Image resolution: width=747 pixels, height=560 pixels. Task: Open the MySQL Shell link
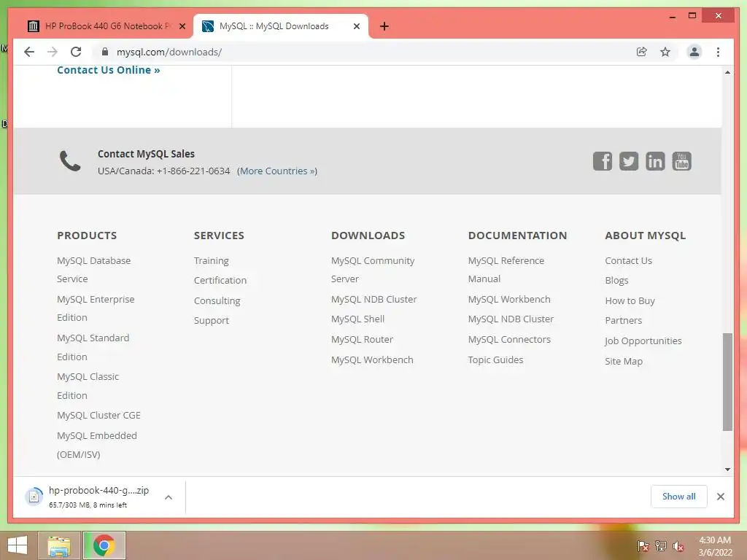[x=357, y=319]
